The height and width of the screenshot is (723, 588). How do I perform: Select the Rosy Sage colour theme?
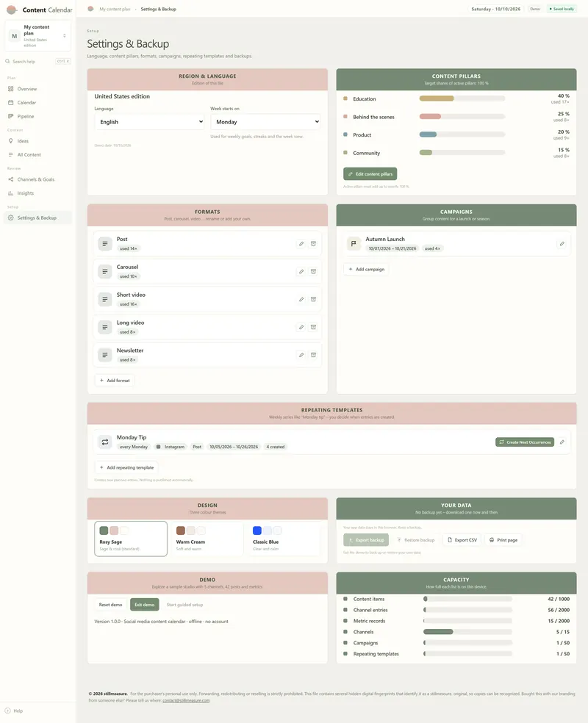point(131,539)
